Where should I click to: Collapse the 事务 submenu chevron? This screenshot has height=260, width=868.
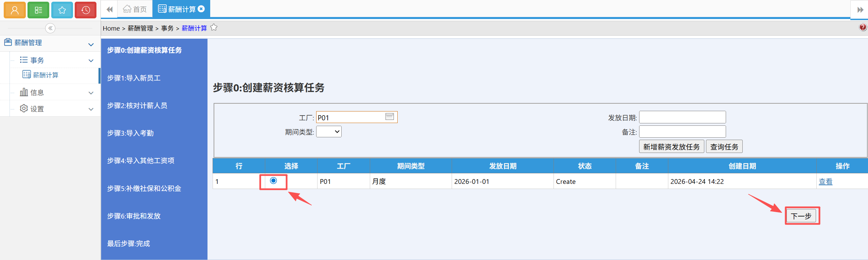[91, 61]
